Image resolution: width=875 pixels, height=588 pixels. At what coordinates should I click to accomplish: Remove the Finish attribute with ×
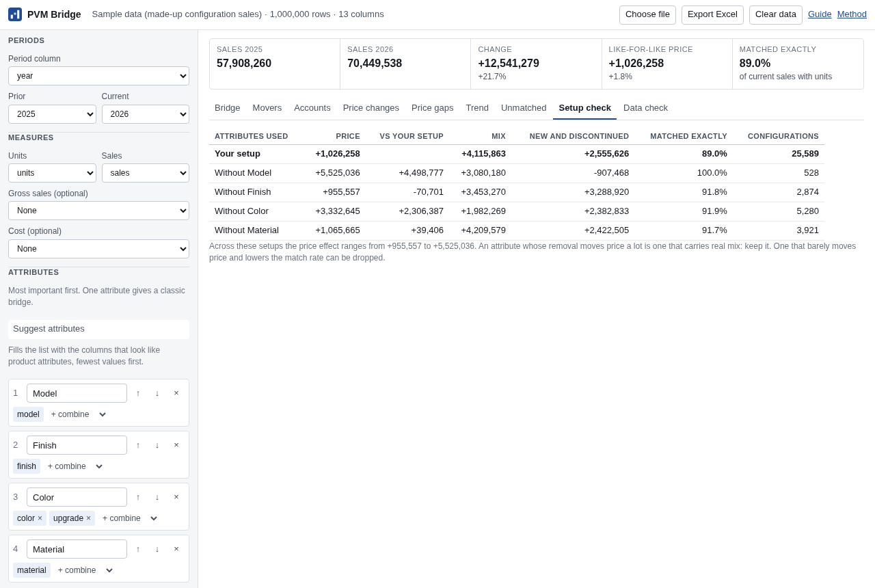click(x=176, y=445)
